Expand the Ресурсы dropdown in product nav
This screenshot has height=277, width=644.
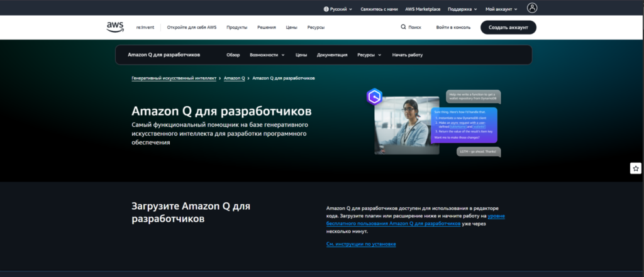point(369,55)
